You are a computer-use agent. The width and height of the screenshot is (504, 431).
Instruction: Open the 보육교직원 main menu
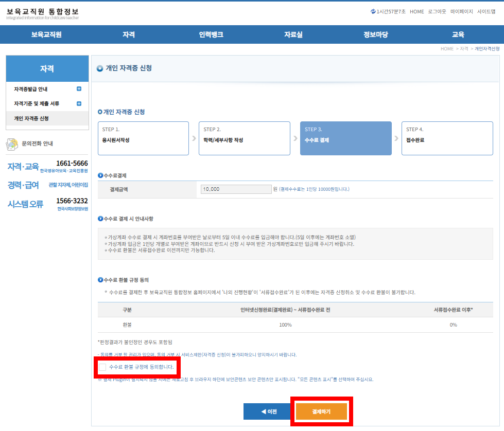(46, 34)
